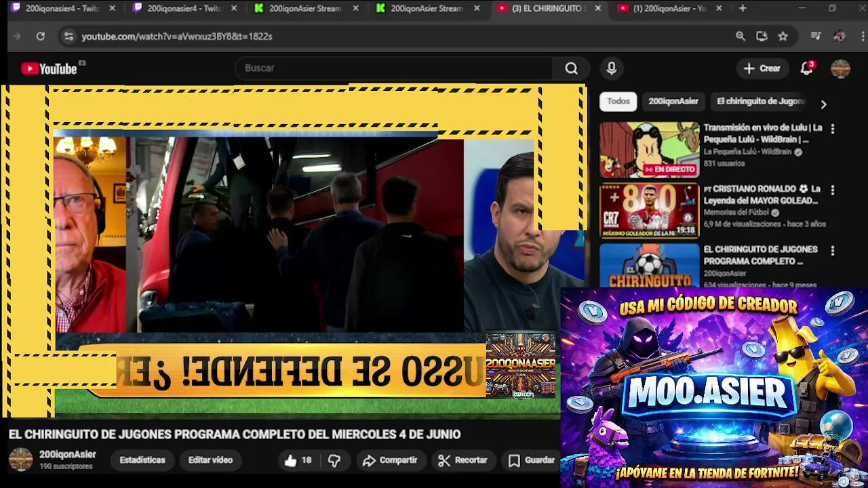Viewport: 868px width, 488px height.
Task: Click the Compartir share button
Action: [x=390, y=460]
